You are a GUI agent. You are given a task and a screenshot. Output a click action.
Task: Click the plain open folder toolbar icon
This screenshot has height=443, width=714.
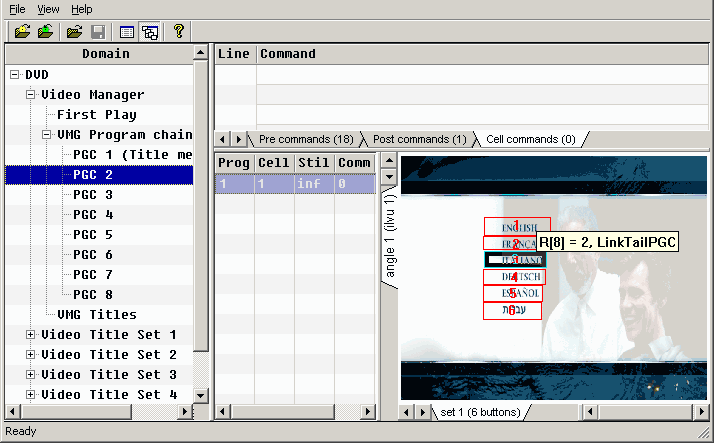point(74,32)
